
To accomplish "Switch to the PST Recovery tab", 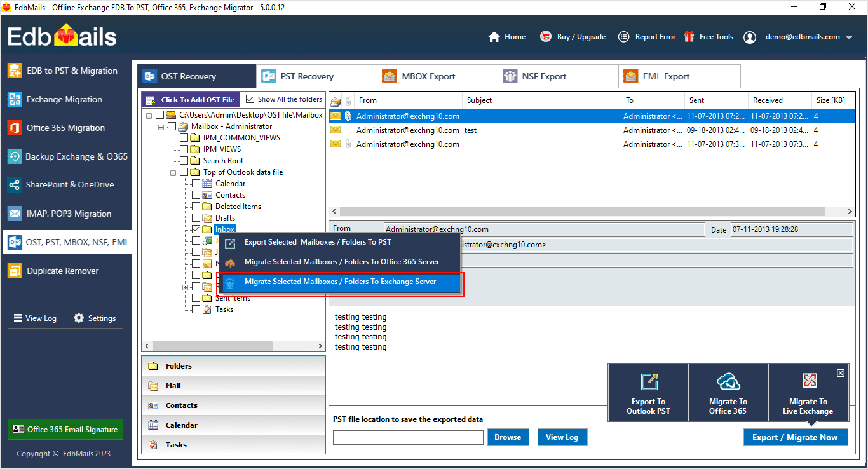I will coord(316,76).
